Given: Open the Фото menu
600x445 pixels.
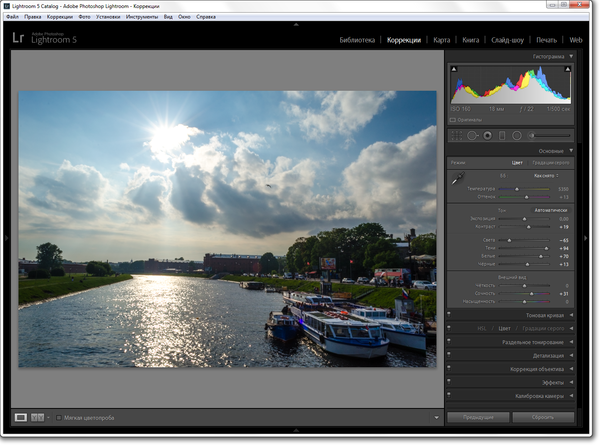Looking at the screenshot, I should pyautogui.click(x=84, y=17).
